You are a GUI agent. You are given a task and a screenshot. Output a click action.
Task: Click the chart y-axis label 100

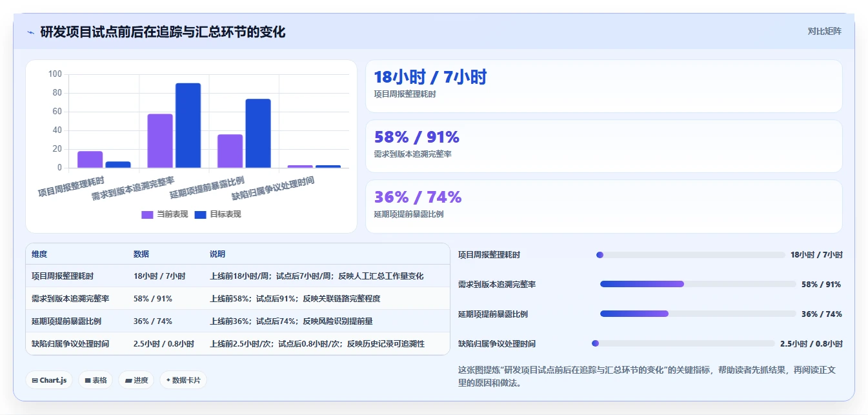pyautogui.click(x=55, y=74)
